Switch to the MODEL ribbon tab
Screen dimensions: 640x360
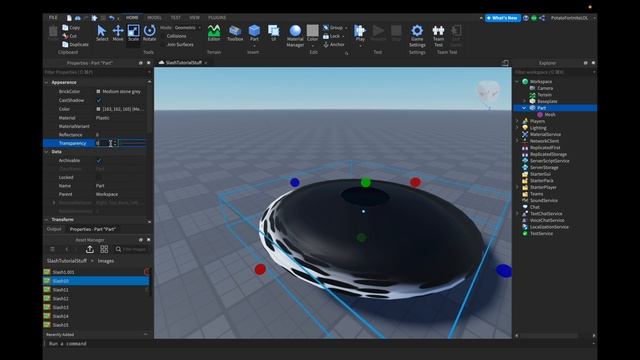pyautogui.click(x=154, y=18)
